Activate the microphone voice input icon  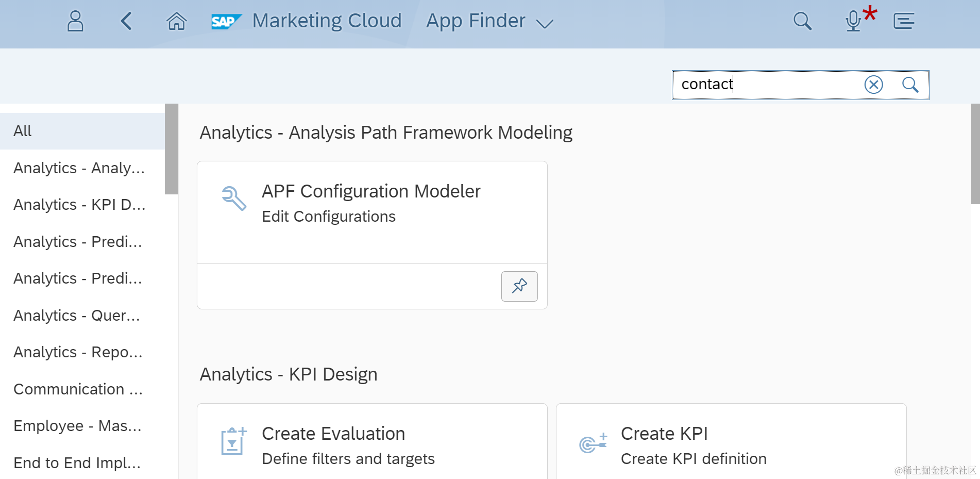click(853, 22)
